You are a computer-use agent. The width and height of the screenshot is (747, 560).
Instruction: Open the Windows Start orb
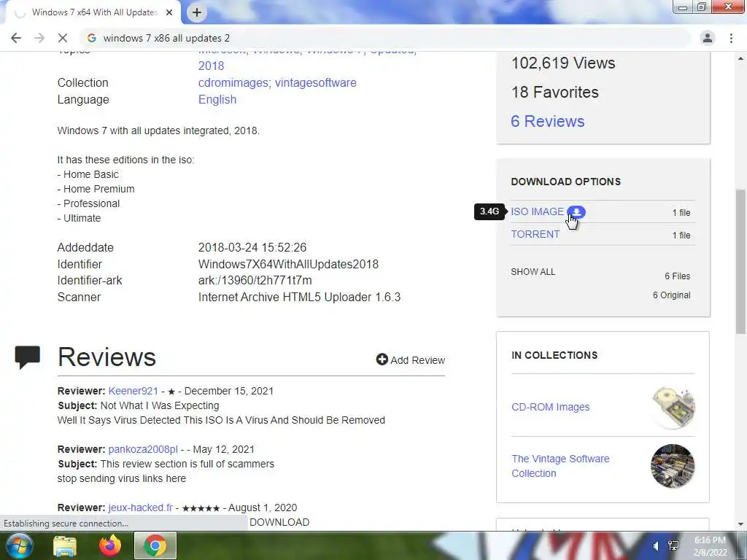tap(19, 545)
